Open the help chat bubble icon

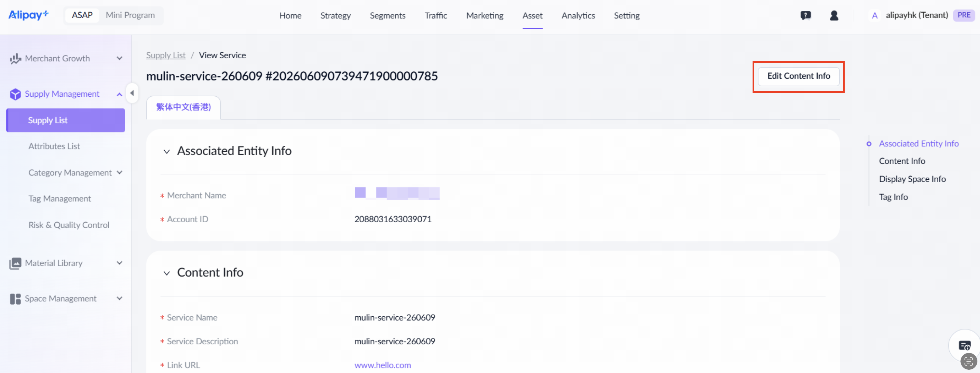(805, 16)
